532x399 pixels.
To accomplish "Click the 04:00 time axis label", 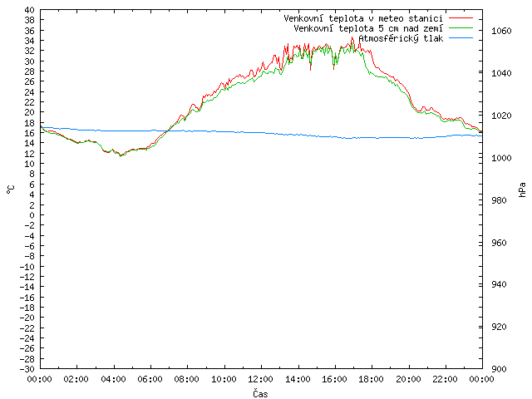I will coord(113,379).
